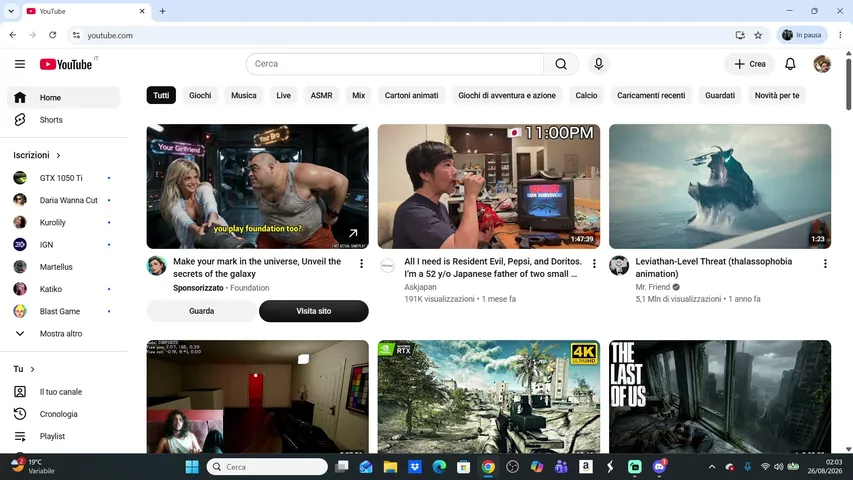Reload the page in Chrome

pyautogui.click(x=52, y=35)
